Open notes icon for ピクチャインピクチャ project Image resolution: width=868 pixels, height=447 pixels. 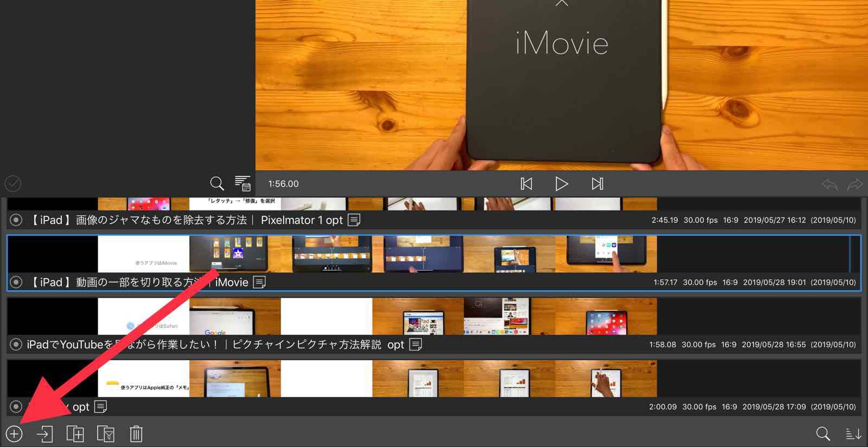coord(416,344)
